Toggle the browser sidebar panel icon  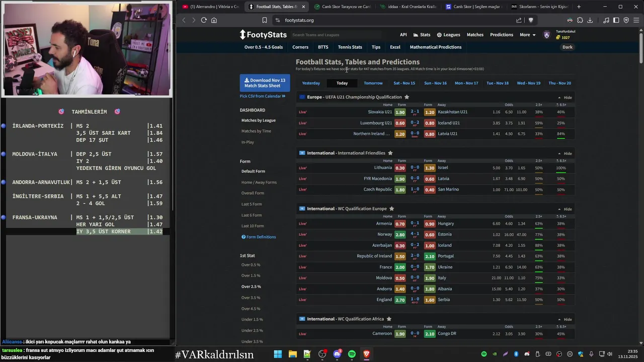pos(616,20)
